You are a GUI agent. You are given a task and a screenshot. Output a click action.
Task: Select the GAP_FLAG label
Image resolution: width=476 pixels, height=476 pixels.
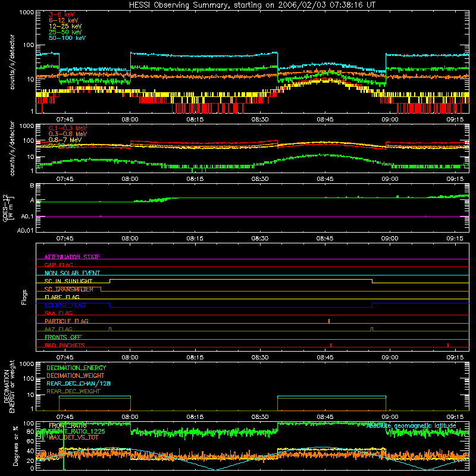(x=58, y=265)
